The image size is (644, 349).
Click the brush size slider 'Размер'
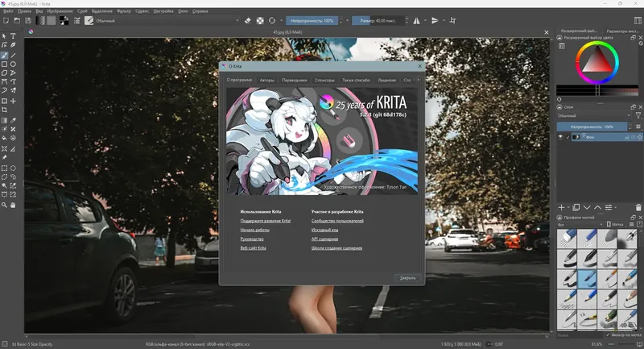click(x=378, y=21)
